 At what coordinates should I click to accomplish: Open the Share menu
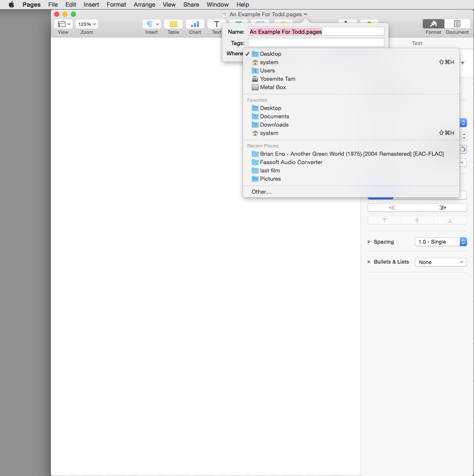tap(191, 5)
